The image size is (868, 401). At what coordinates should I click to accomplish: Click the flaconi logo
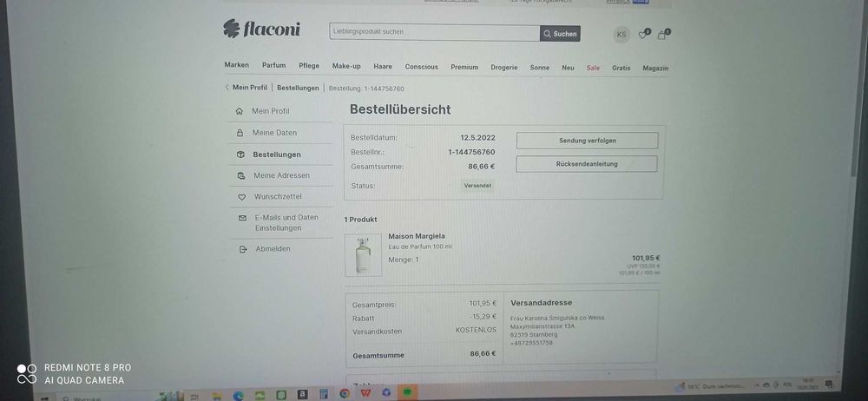click(x=261, y=29)
